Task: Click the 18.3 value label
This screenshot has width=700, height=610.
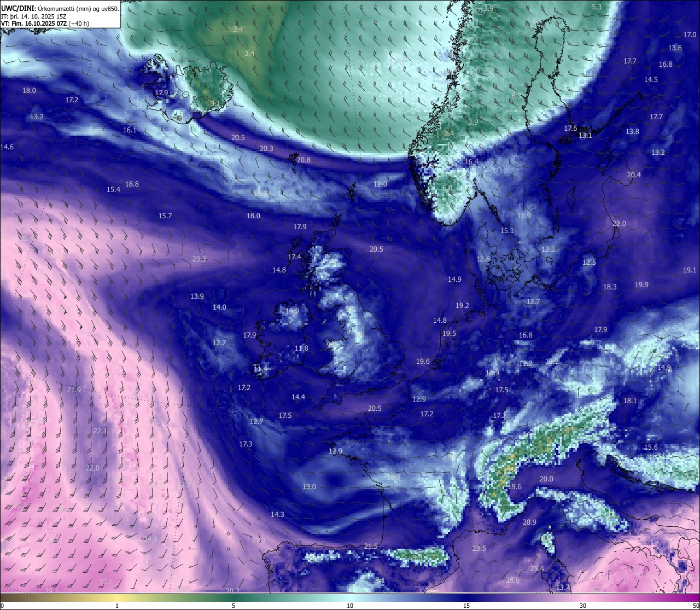Action: [x=610, y=287]
